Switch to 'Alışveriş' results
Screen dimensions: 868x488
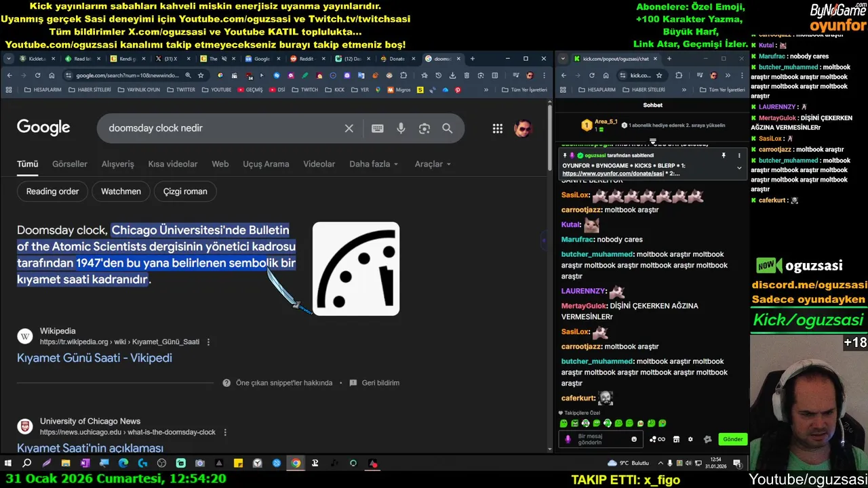(118, 164)
